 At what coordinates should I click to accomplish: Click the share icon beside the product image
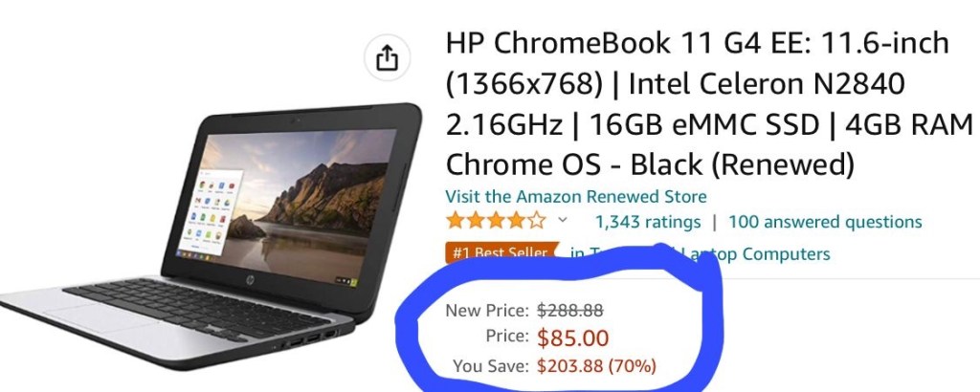click(387, 58)
